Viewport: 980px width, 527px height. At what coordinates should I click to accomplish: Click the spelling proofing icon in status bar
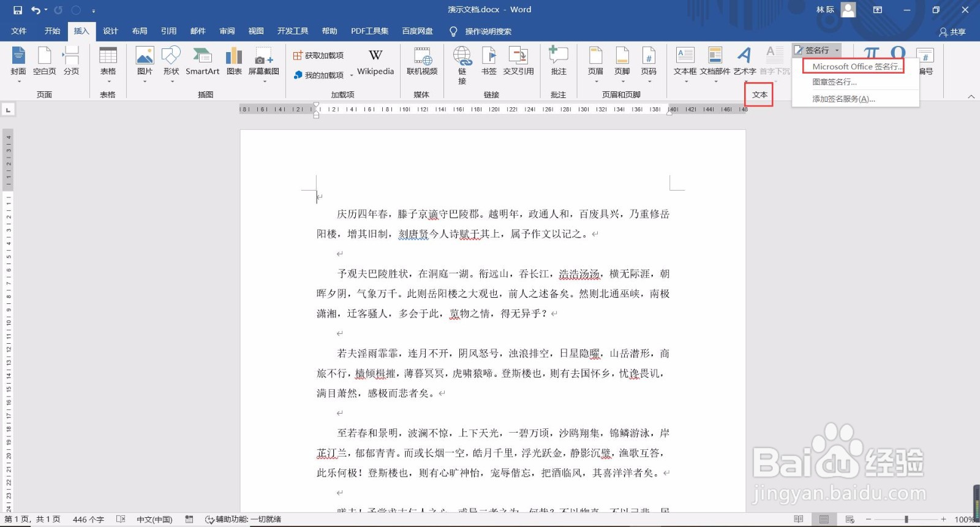tap(121, 520)
